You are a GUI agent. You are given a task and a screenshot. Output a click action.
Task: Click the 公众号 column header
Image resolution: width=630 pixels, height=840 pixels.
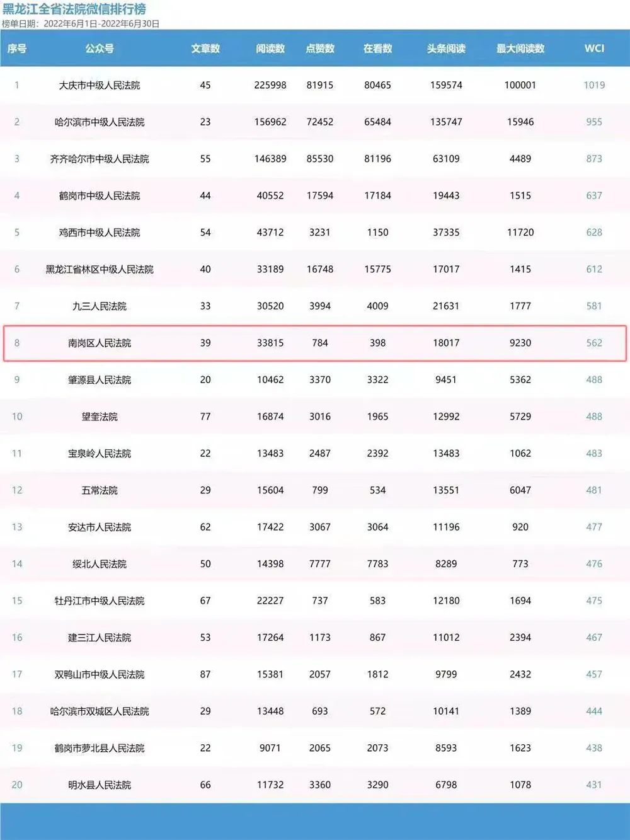100,49
